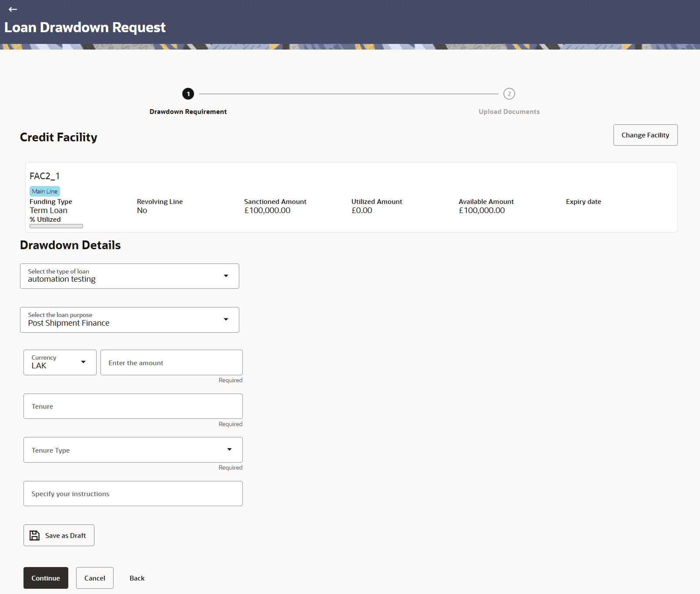Click the Main Line tag
This screenshot has height=594, width=700.
(45, 191)
